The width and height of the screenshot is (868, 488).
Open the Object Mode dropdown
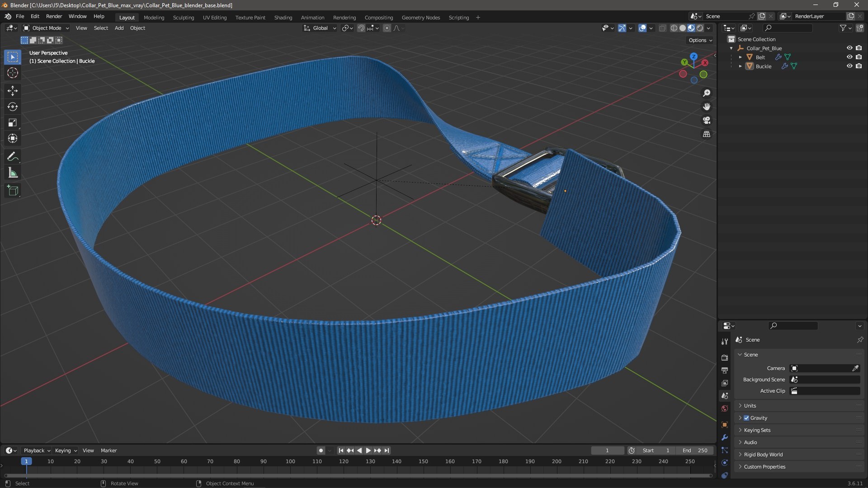46,28
